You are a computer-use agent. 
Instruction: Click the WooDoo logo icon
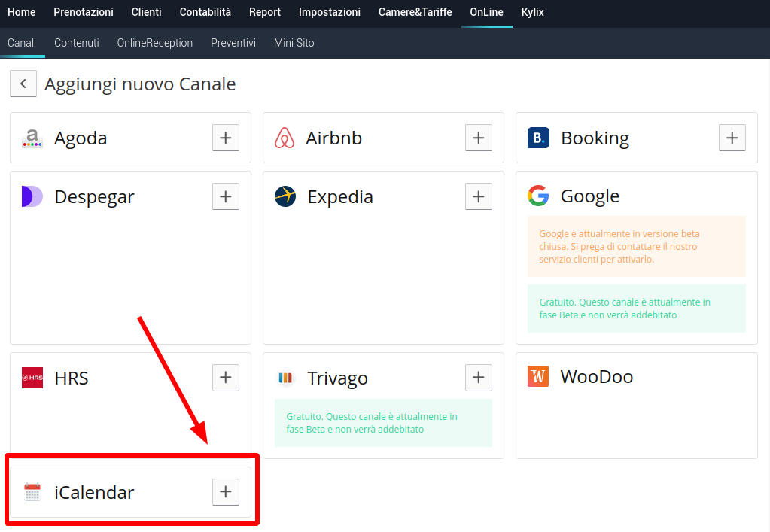(538, 376)
